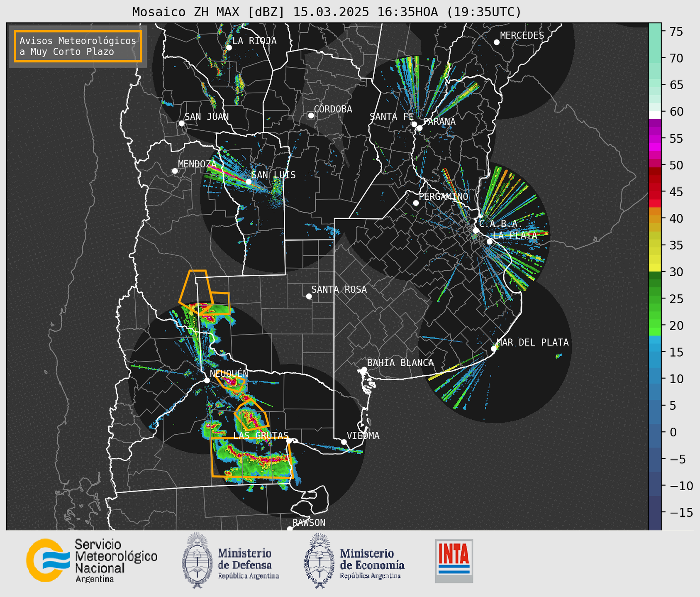Click the BAHÍA BLANCA city label
Screen dimensions: 700x597
(400, 363)
